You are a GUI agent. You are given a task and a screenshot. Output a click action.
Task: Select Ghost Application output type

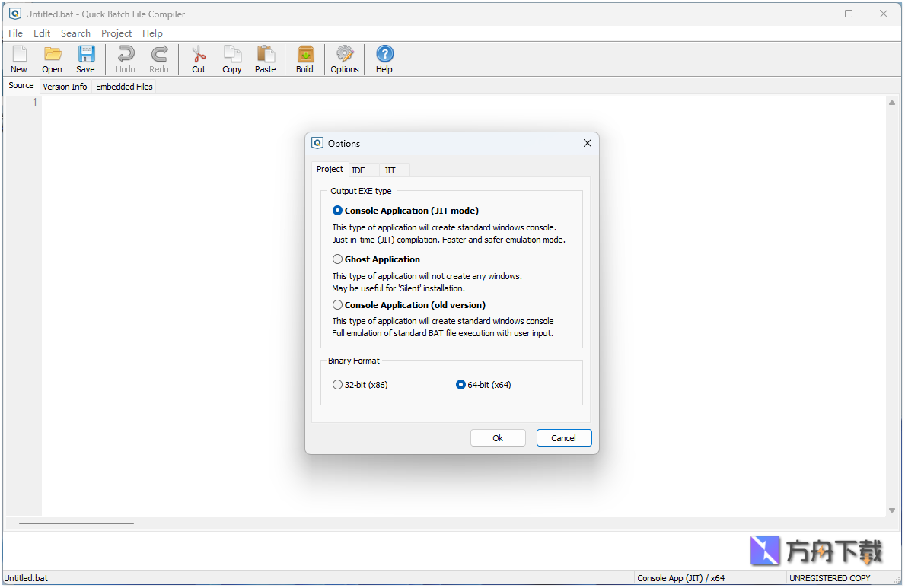point(337,259)
